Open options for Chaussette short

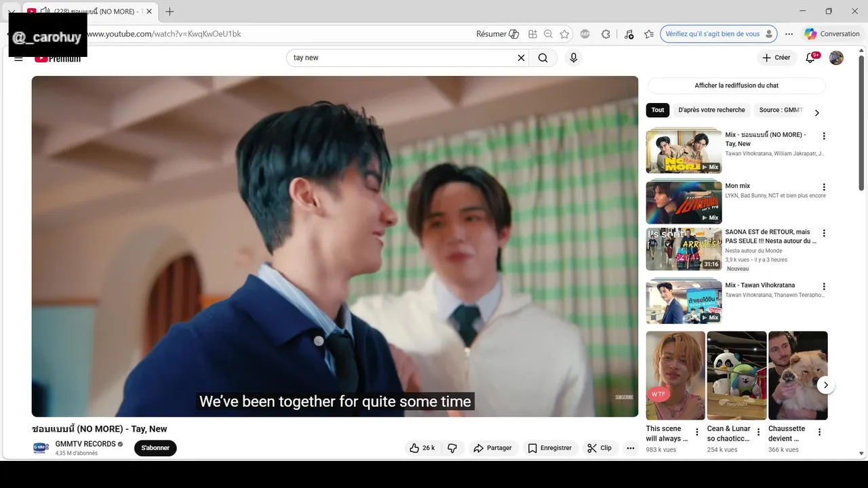pyautogui.click(x=819, y=432)
